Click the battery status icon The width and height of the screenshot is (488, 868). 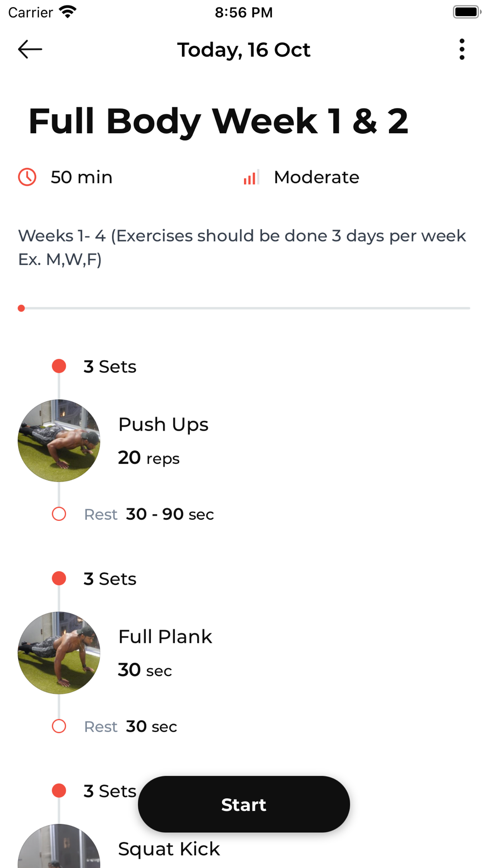coord(467,12)
